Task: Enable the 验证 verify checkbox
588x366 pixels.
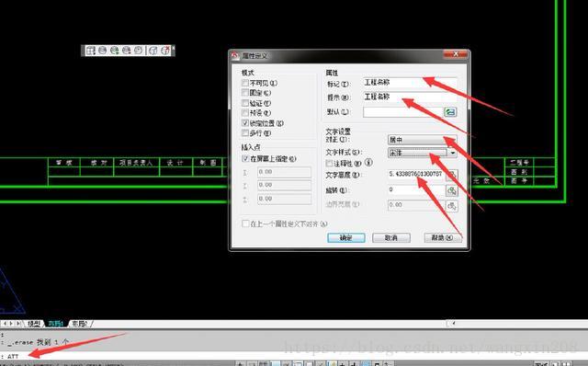Action: pyautogui.click(x=245, y=103)
